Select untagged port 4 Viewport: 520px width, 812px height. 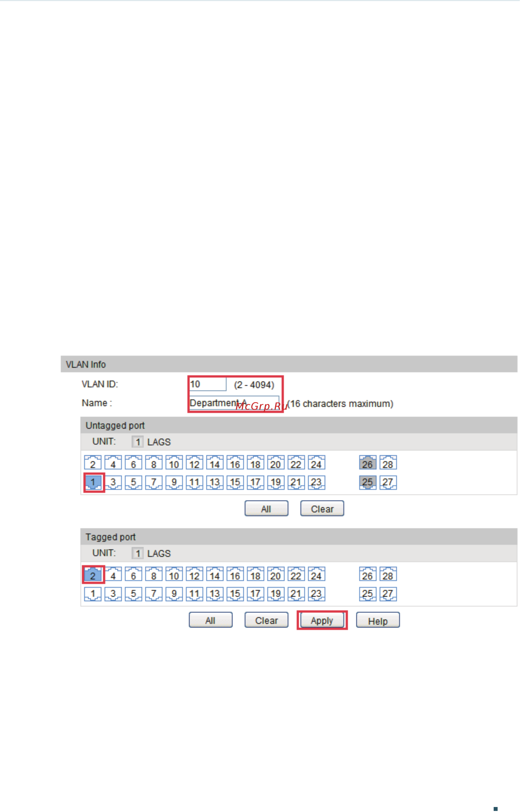pos(113,462)
